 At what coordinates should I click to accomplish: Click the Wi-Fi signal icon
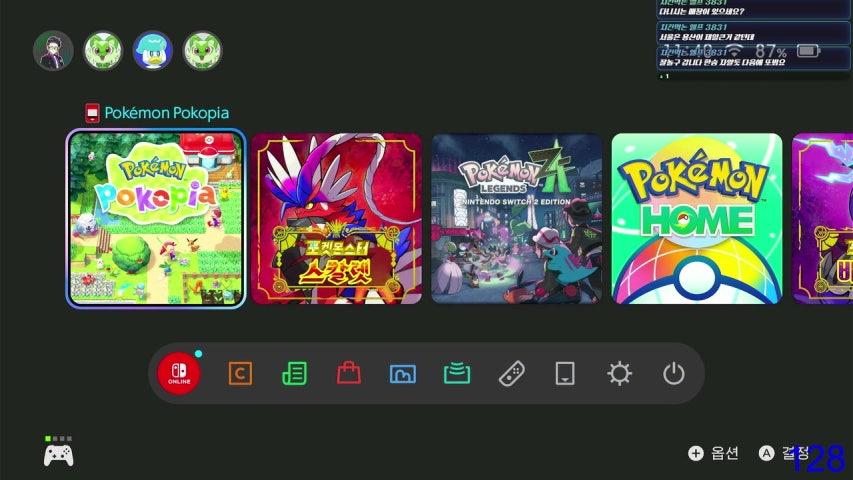(x=734, y=51)
